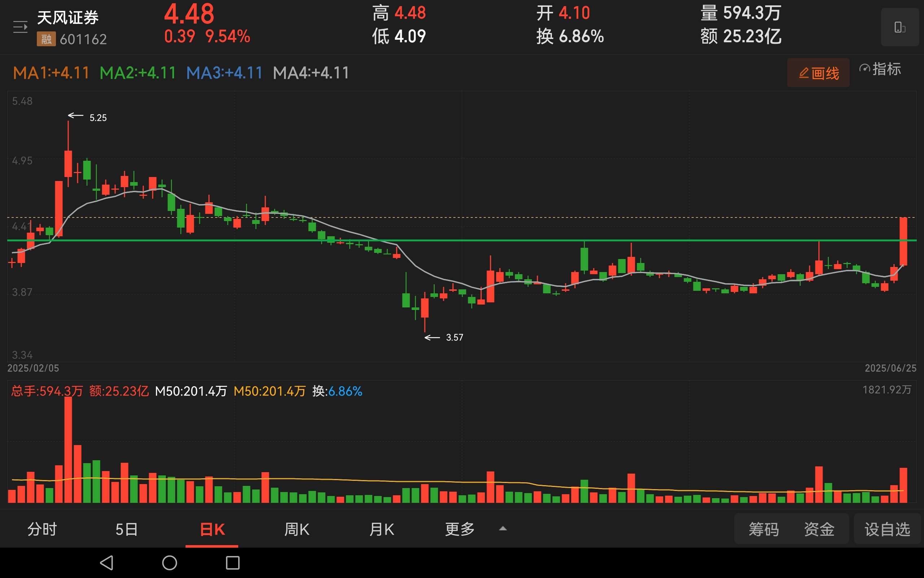Tap the 5.25 high price marker
Screen dimensions: 924x578
pos(98,118)
